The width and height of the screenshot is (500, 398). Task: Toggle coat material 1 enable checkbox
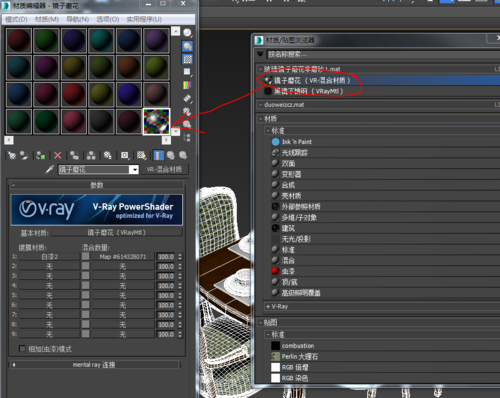pos(86,256)
